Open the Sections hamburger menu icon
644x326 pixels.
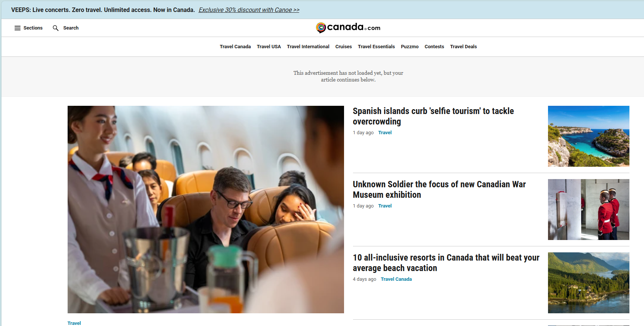[x=18, y=28]
